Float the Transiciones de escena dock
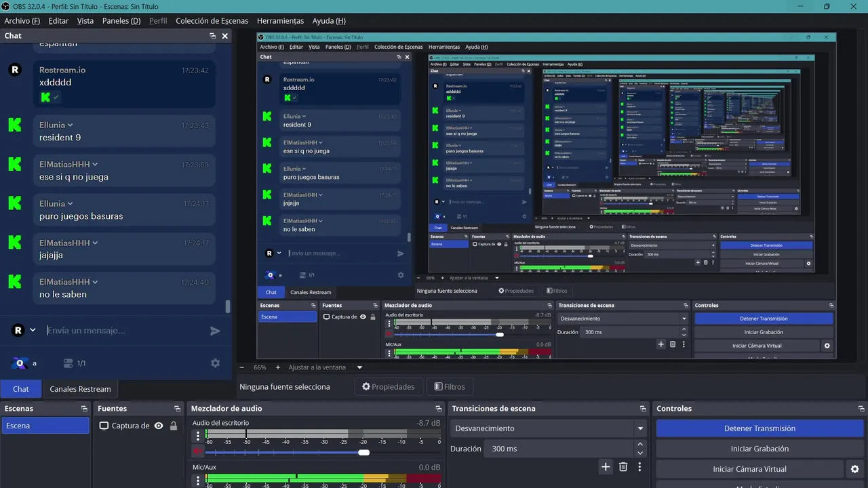Image resolution: width=868 pixels, height=488 pixels. click(x=643, y=409)
